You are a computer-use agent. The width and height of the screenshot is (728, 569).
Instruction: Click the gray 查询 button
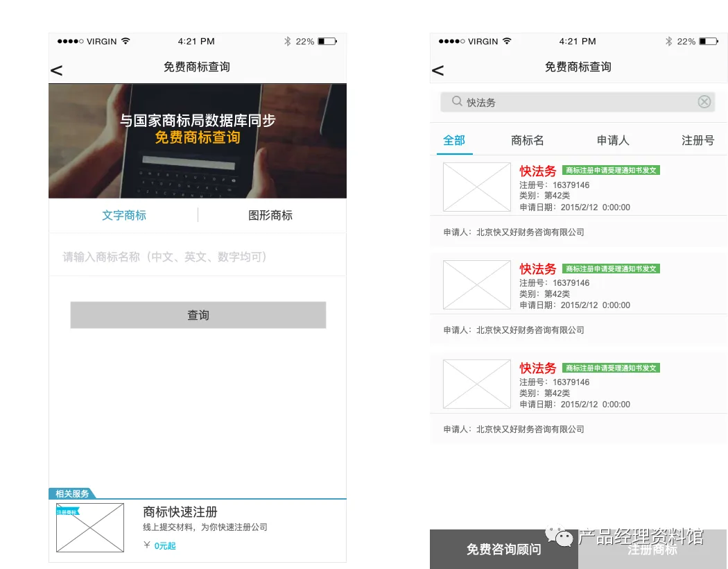coord(198,315)
